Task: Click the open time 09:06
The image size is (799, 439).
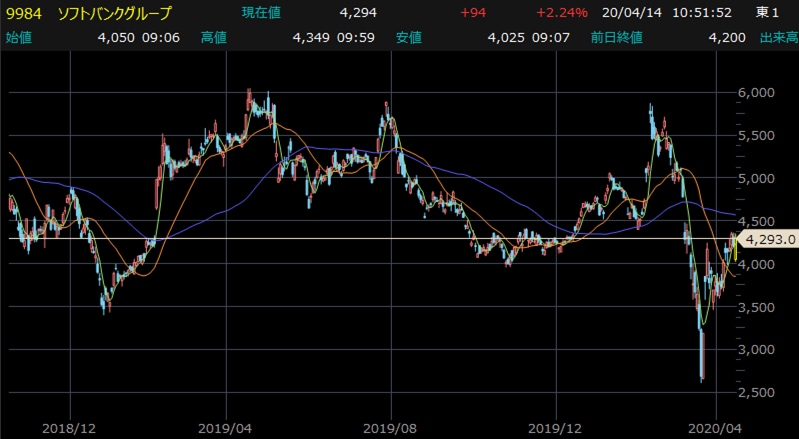Action: coord(161,38)
